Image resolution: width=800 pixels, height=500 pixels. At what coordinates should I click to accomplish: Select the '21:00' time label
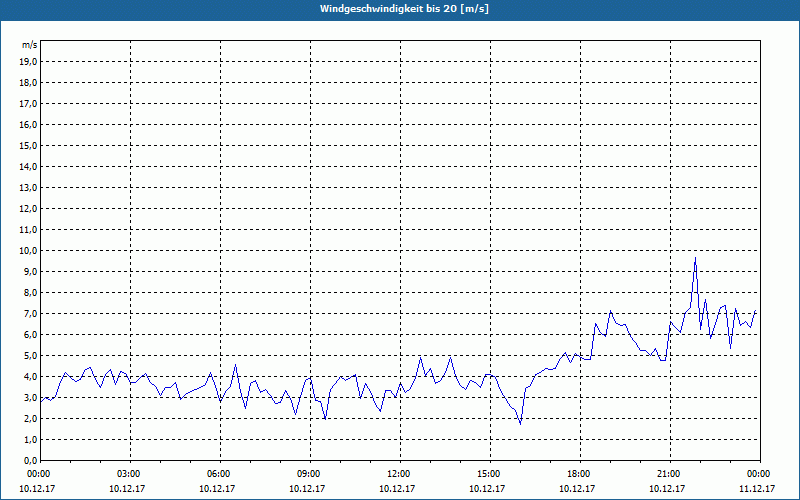669,474
